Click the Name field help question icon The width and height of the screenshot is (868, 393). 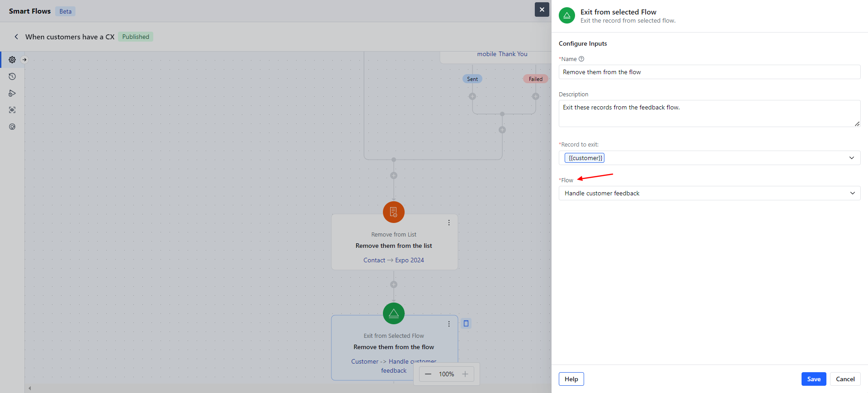pos(581,59)
